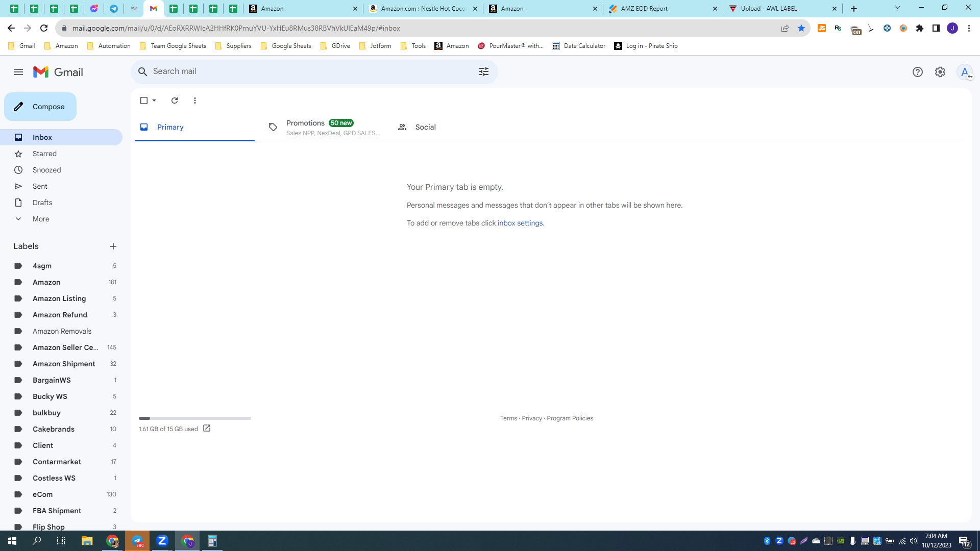Open Chrome extensions puzzle icon
The image size is (980, 551).
tap(920, 28)
